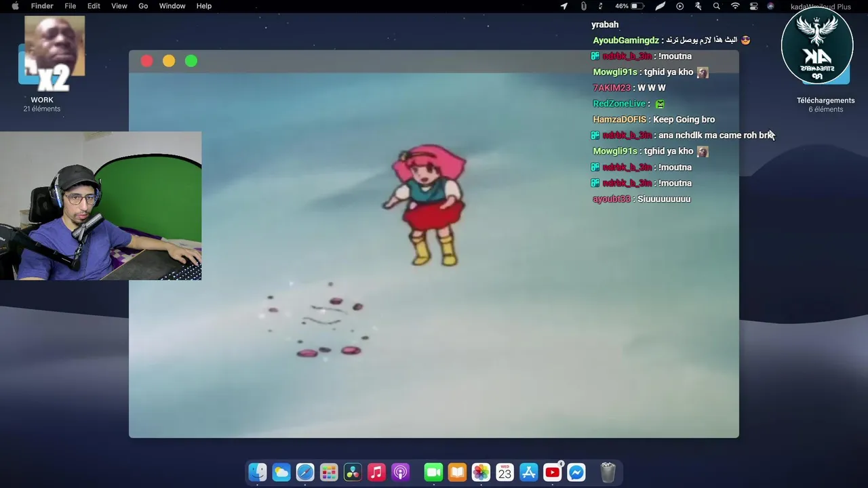Launch FaceTime from the dock
Viewport: 868px width, 488px height.
[433, 472]
